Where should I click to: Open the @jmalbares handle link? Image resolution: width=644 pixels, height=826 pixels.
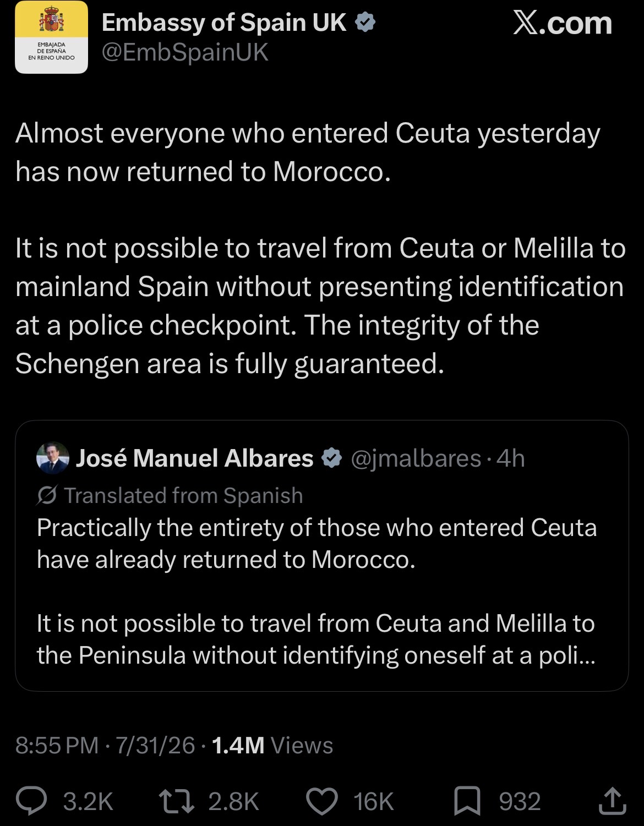pos(416,458)
